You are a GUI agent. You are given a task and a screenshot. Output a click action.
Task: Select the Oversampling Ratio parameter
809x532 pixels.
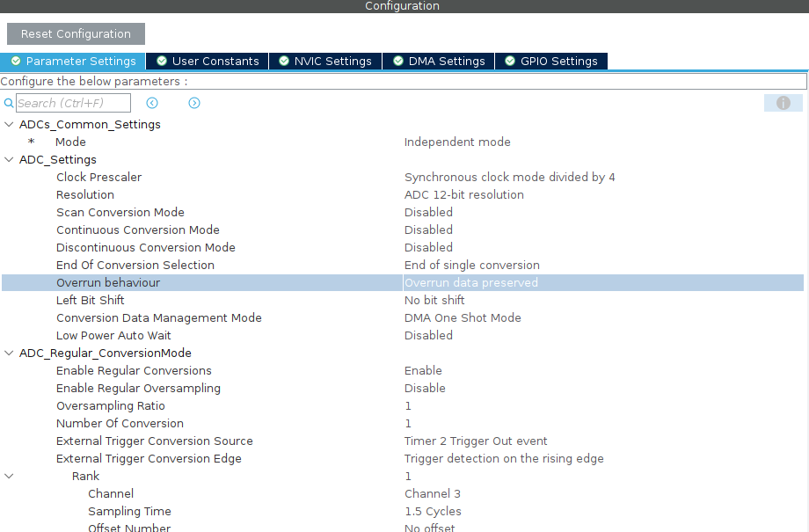tap(111, 405)
